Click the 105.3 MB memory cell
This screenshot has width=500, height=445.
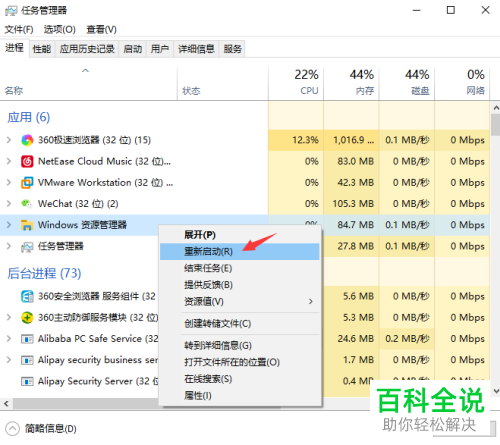pos(351,204)
